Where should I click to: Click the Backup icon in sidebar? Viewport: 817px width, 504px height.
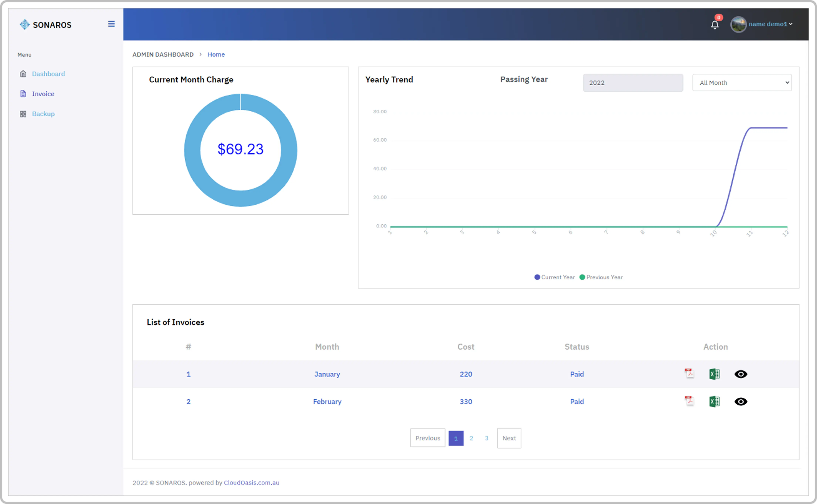[x=23, y=114]
